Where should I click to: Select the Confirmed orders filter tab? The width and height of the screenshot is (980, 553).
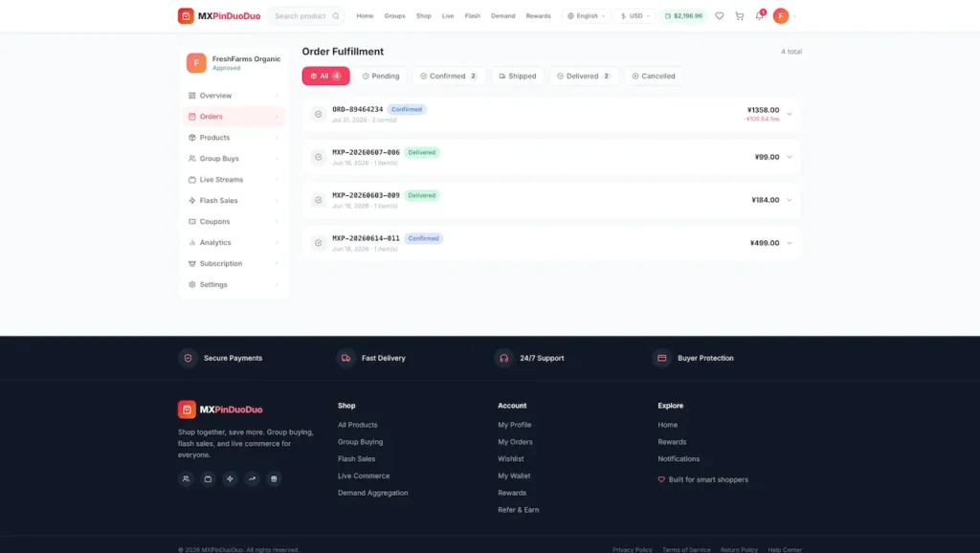(449, 76)
